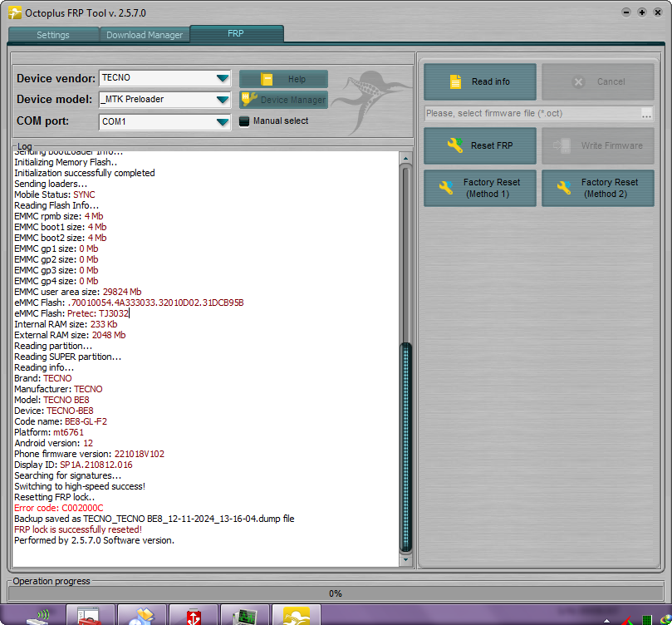672x625 pixels.
Task: Click the X icon on Cancel button
Action: [578, 82]
